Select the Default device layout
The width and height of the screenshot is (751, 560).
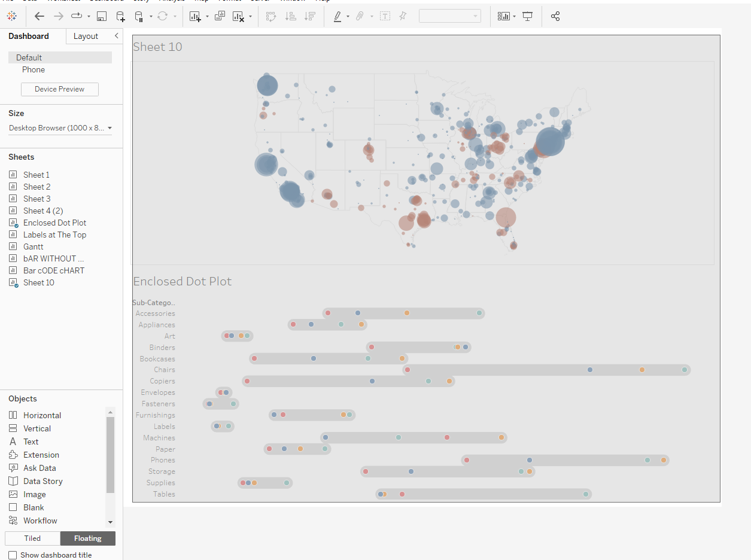(60, 57)
